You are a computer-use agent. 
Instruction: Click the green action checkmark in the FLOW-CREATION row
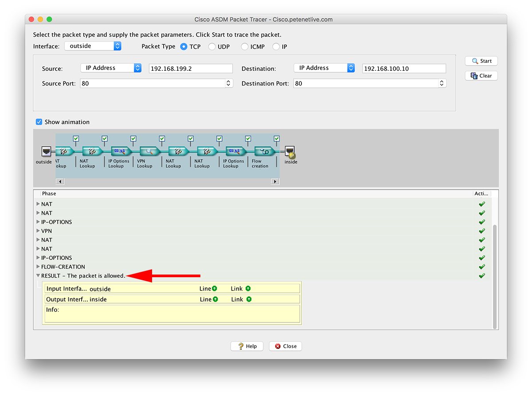482,267
